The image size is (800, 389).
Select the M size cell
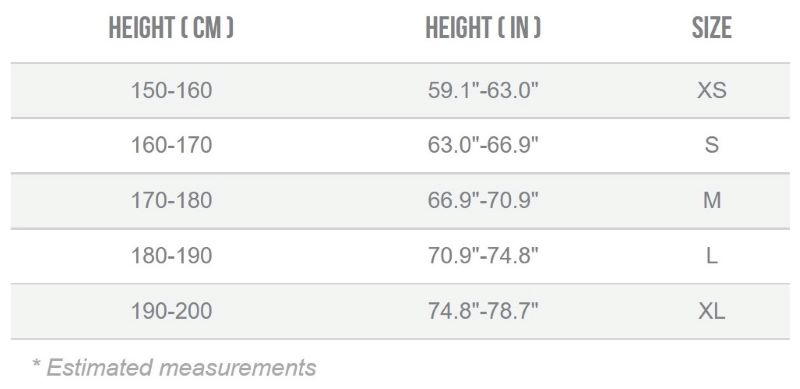click(x=712, y=200)
